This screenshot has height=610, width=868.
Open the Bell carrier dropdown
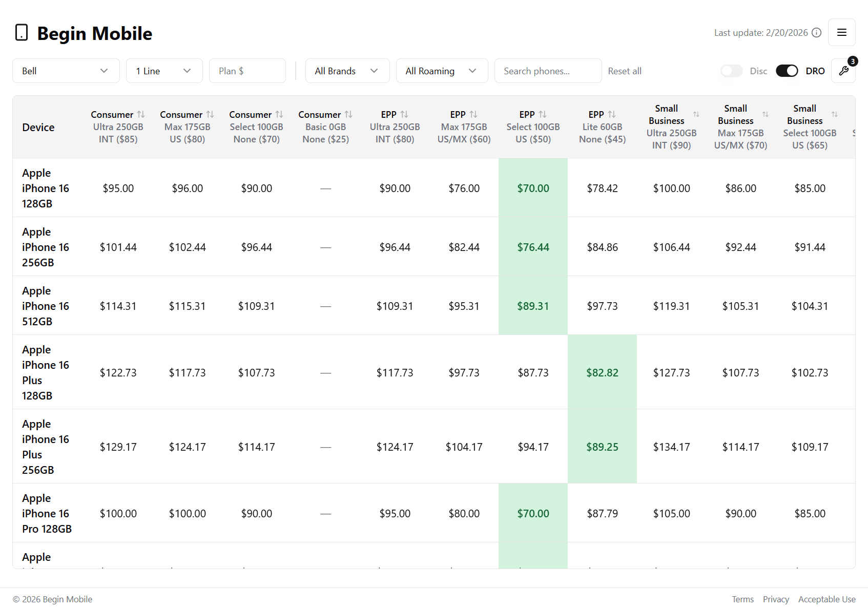[x=66, y=71]
